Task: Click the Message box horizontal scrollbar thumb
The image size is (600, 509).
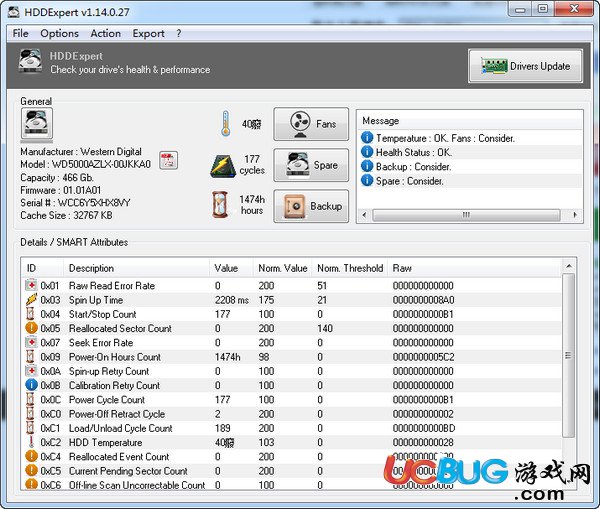Action: [x=466, y=215]
